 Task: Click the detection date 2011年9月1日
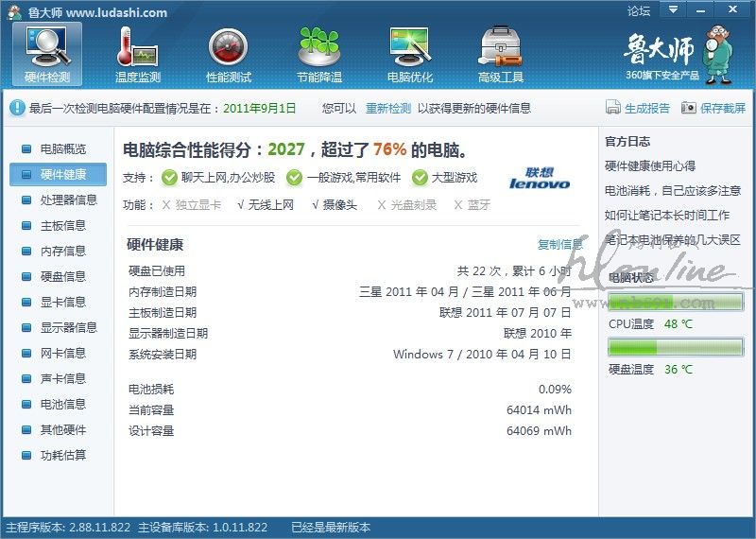[x=259, y=108]
